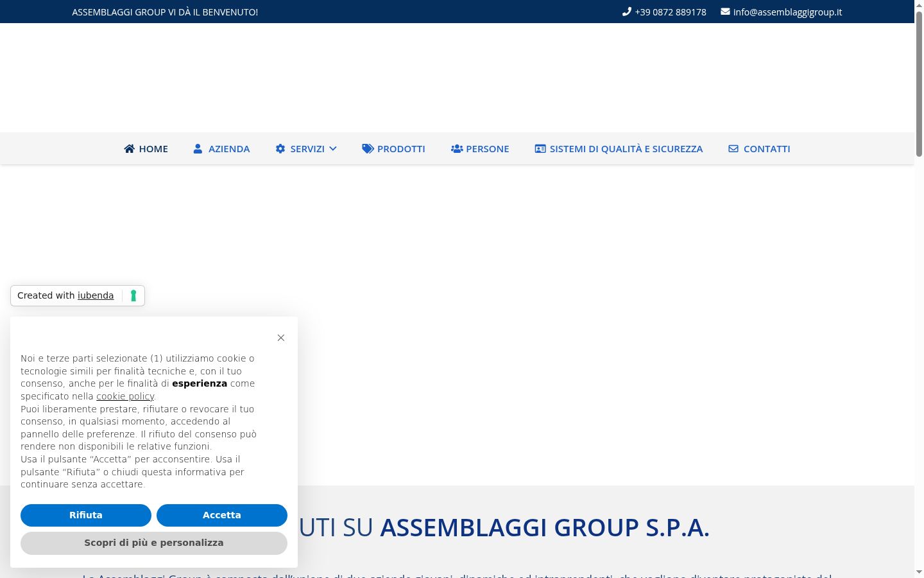Open the AZIENDA menu item
This screenshot has width=924, height=578.
[221, 148]
